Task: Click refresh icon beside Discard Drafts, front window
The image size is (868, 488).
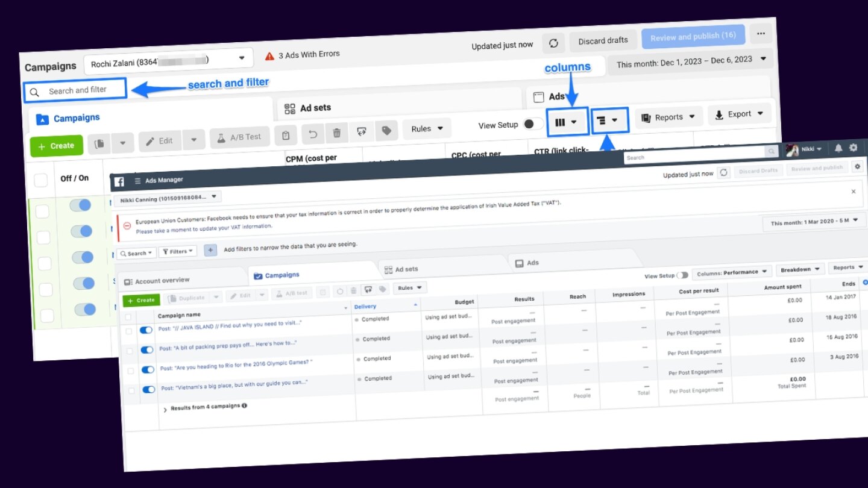Action: [x=724, y=172]
